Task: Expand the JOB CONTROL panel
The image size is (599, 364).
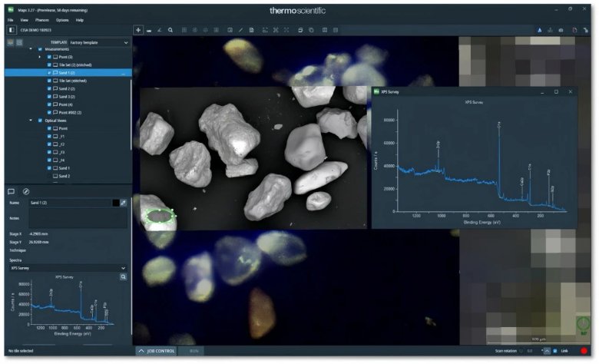Action: click(157, 351)
